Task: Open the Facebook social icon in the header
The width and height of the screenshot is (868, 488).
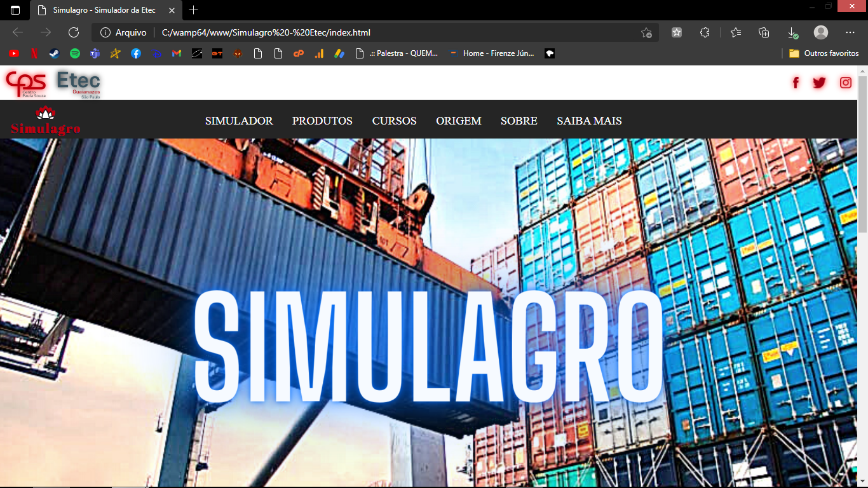Action: click(796, 82)
